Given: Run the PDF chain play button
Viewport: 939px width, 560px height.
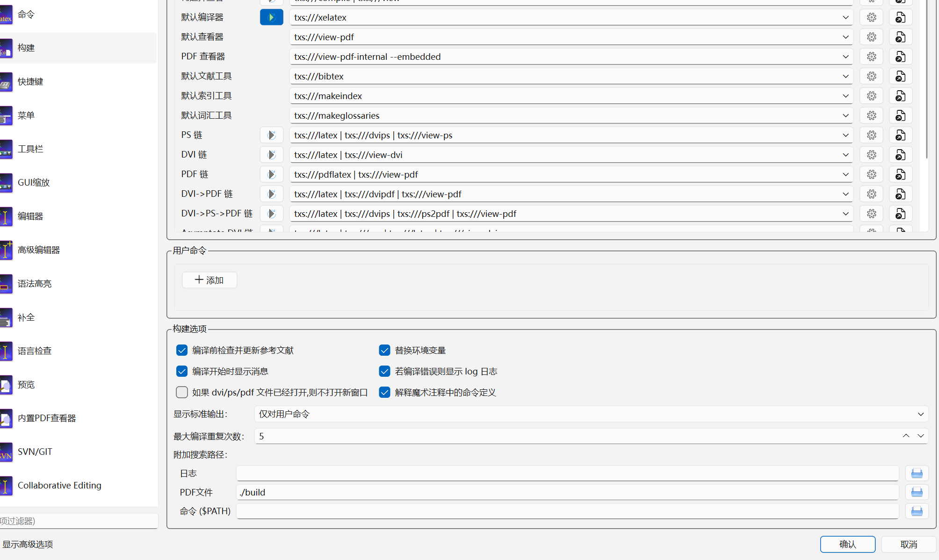Looking at the screenshot, I should click(271, 174).
